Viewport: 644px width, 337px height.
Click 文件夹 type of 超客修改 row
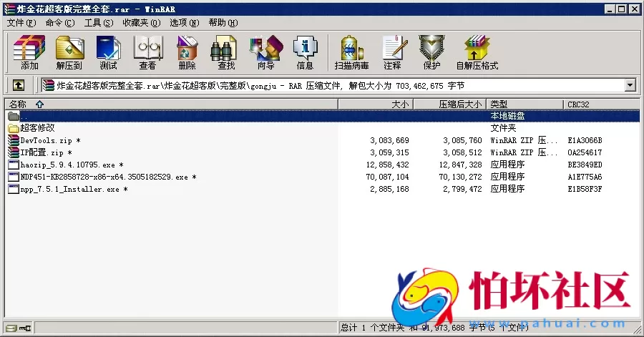pyautogui.click(x=503, y=128)
